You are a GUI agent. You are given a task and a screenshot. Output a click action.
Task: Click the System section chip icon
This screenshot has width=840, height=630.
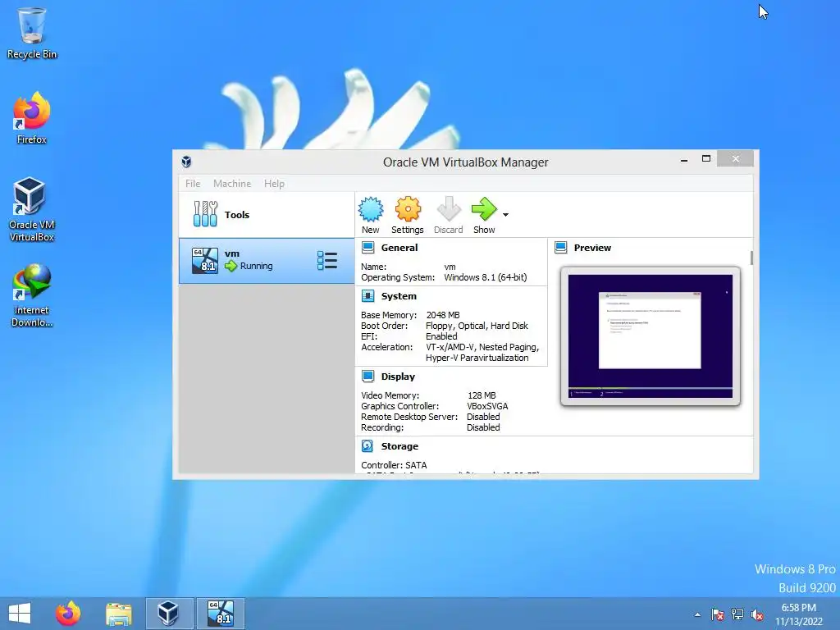[x=368, y=295]
